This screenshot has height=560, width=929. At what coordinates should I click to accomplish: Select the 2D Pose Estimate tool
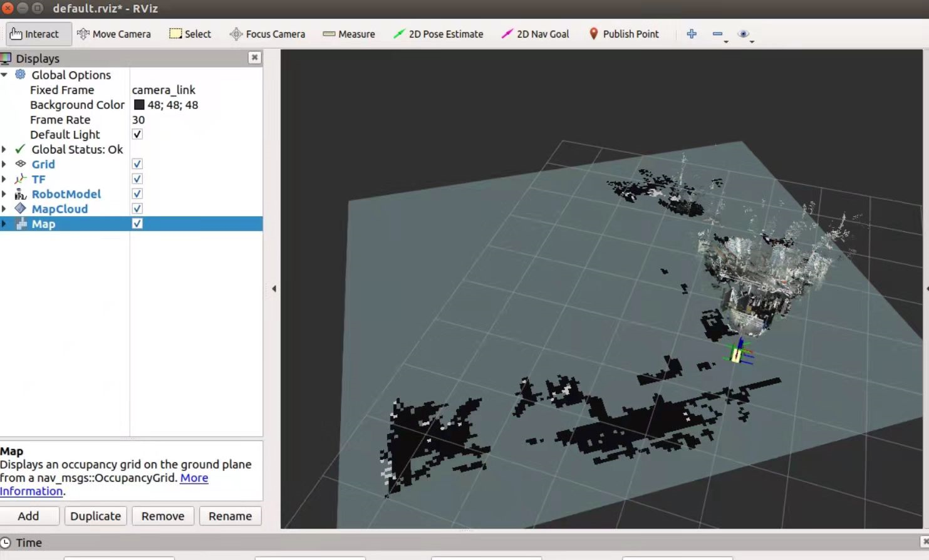pyautogui.click(x=439, y=34)
